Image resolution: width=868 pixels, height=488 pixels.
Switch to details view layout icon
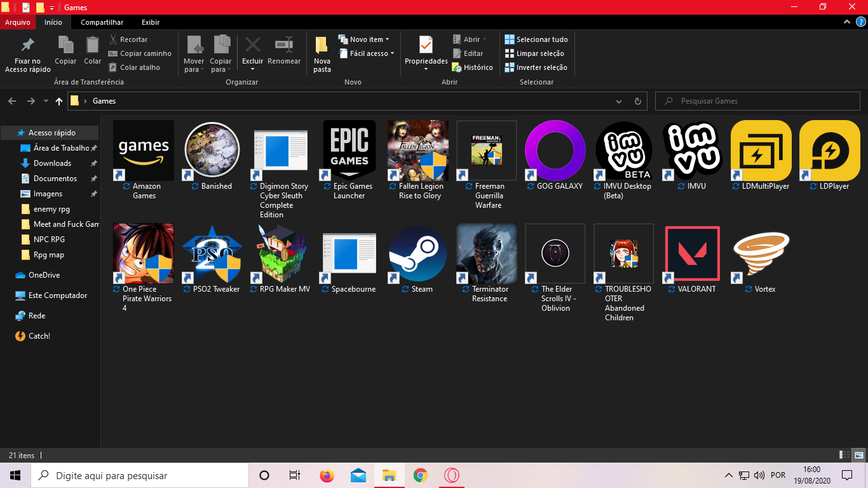(845, 455)
